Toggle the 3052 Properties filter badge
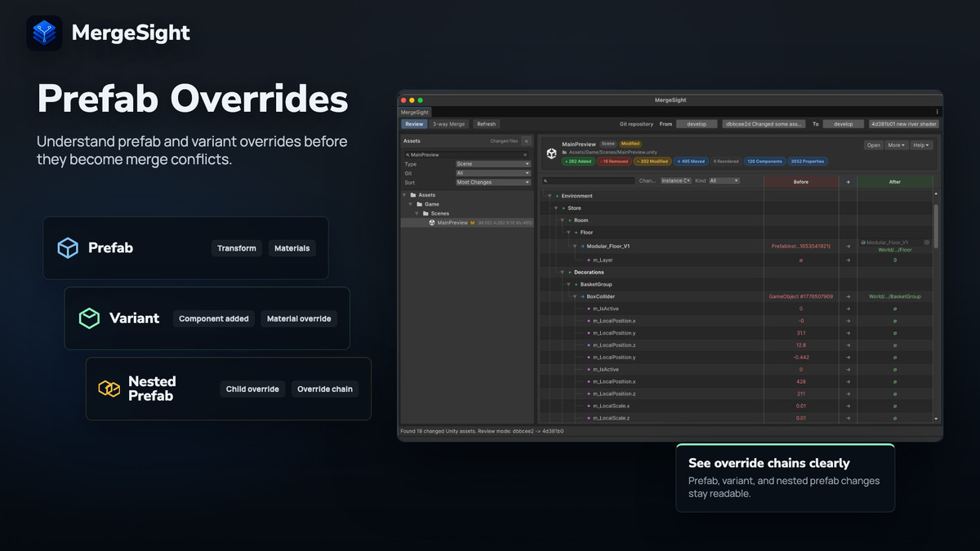 coord(808,162)
